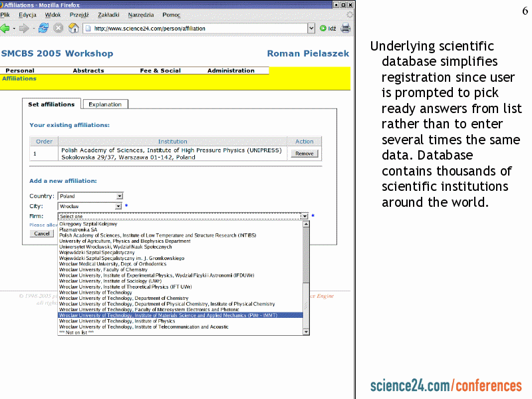This screenshot has height=399, width=532.
Task: Click the browser Back arrow icon
Action: coord(5,29)
